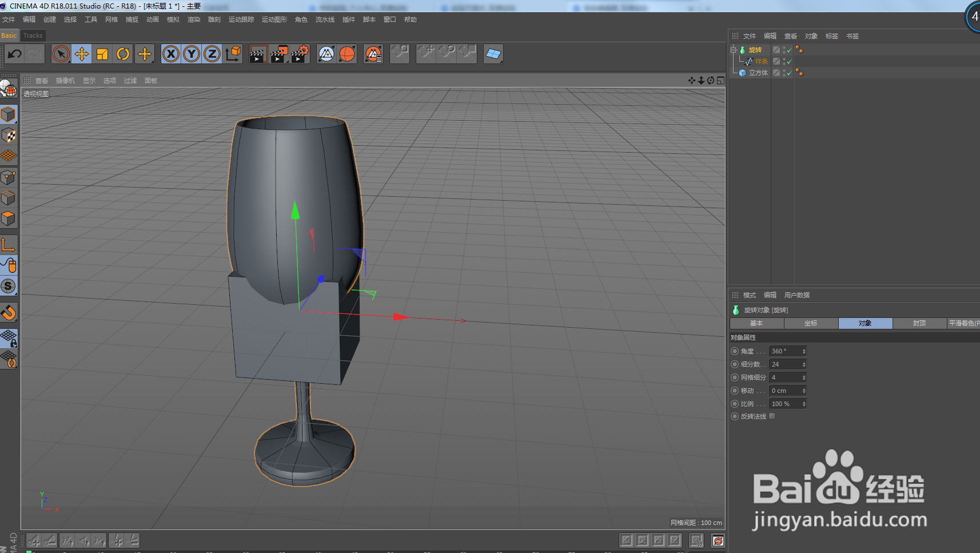This screenshot has width=980, height=553.
Task: Click locked workplane icon
Action: pyautogui.click(x=9, y=339)
